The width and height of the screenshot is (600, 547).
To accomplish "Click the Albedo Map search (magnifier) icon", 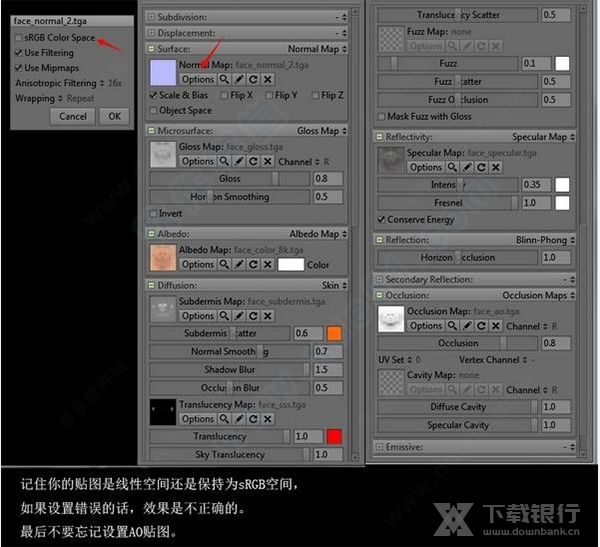I will click(225, 265).
